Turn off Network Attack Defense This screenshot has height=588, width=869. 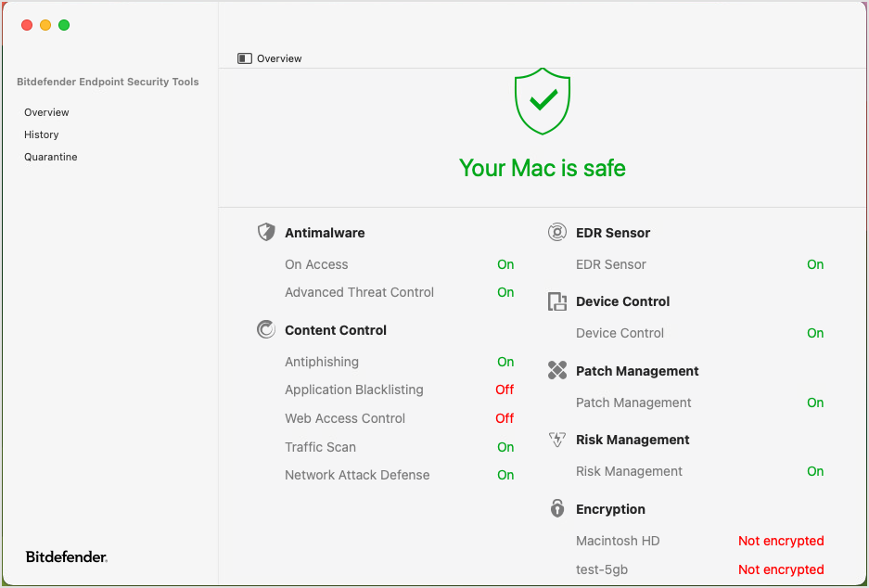pos(505,475)
